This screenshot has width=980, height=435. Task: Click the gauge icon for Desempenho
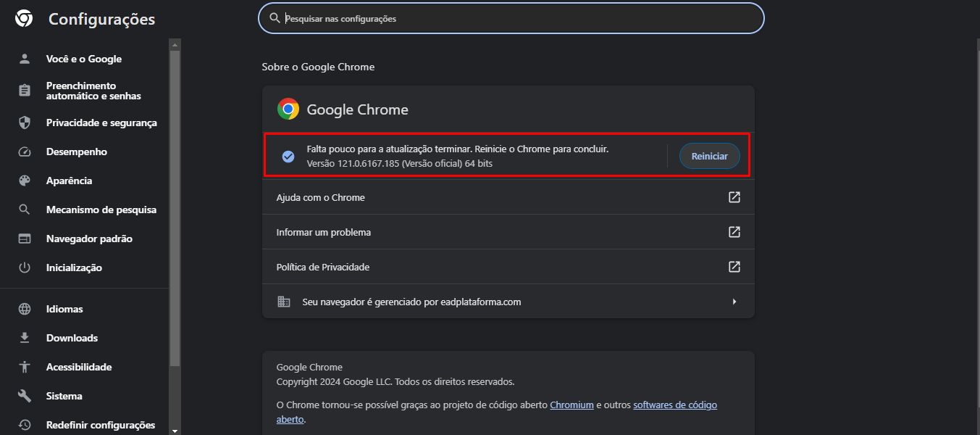coord(25,152)
